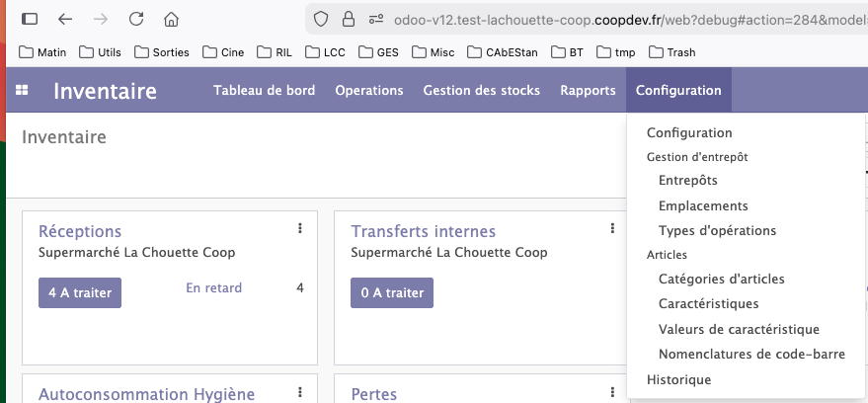This screenshot has width=868, height=403.
Task: Open the Transferts internes card kebab menu
Action: pyautogui.click(x=612, y=229)
